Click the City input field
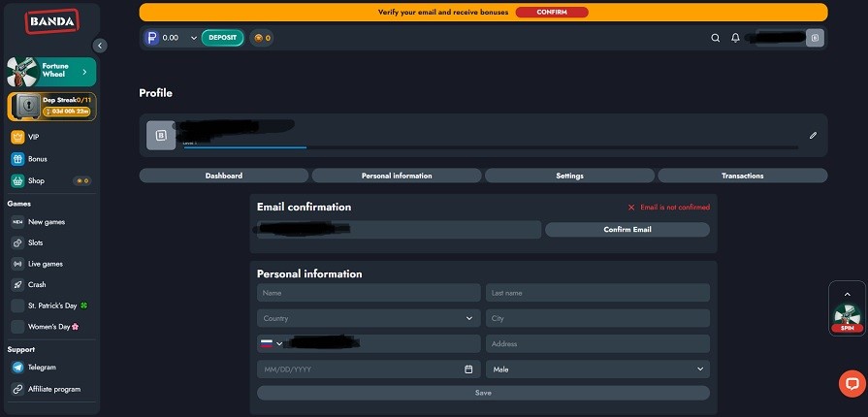 (597, 318)
